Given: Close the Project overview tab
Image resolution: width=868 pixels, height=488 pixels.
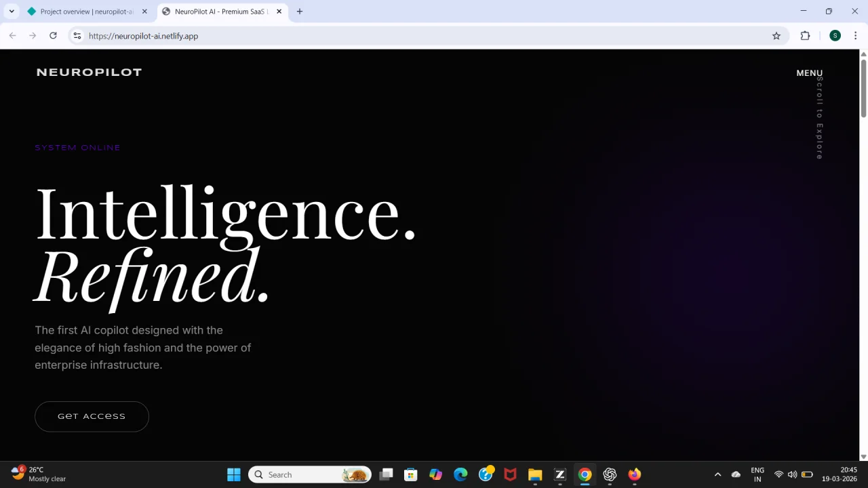Looking at the screenshot, I should [144, 12].
